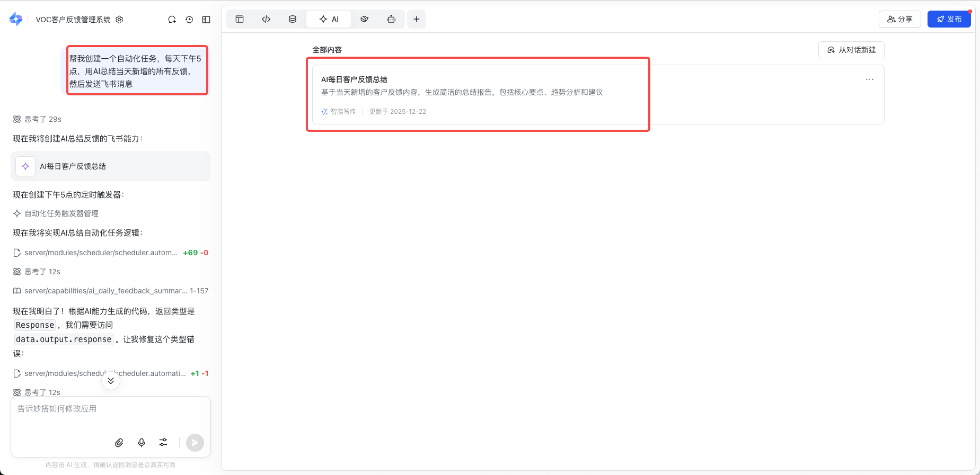Image resolution: width=980 pixels, height=475 pixels.
Task: Switch to the AI tab
Action: (x=329, y=19)
